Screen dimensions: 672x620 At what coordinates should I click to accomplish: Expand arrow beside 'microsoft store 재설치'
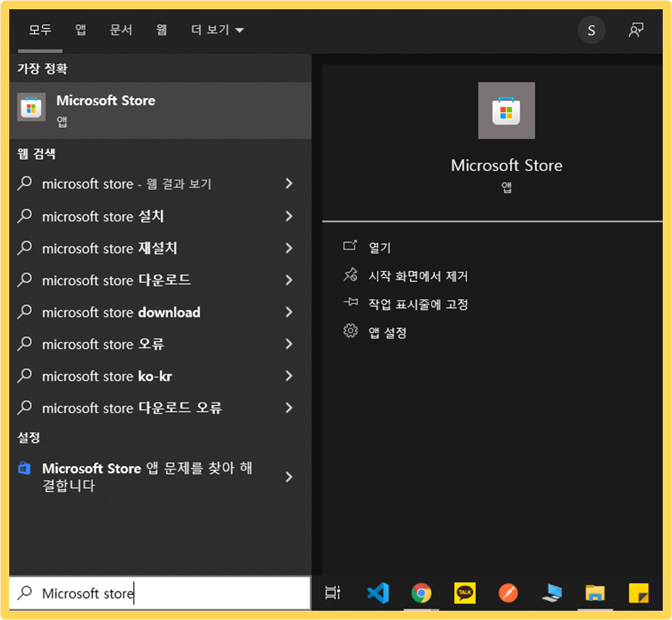[x=289, y=248]
